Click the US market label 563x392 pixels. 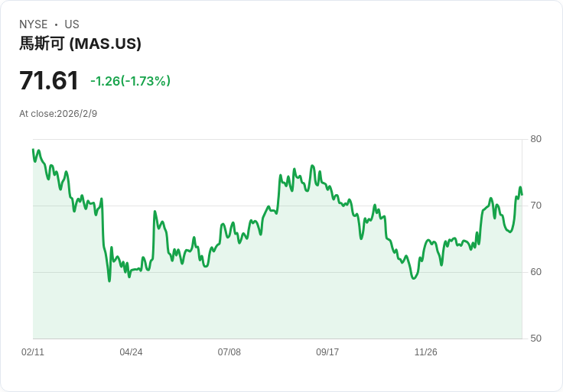click(x=72, y=24)
